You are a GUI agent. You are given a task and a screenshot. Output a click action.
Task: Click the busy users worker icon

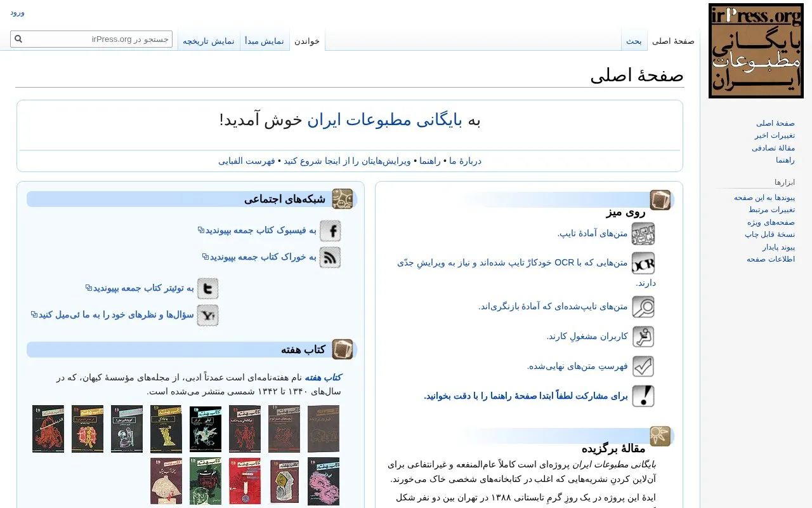[643, 337]
